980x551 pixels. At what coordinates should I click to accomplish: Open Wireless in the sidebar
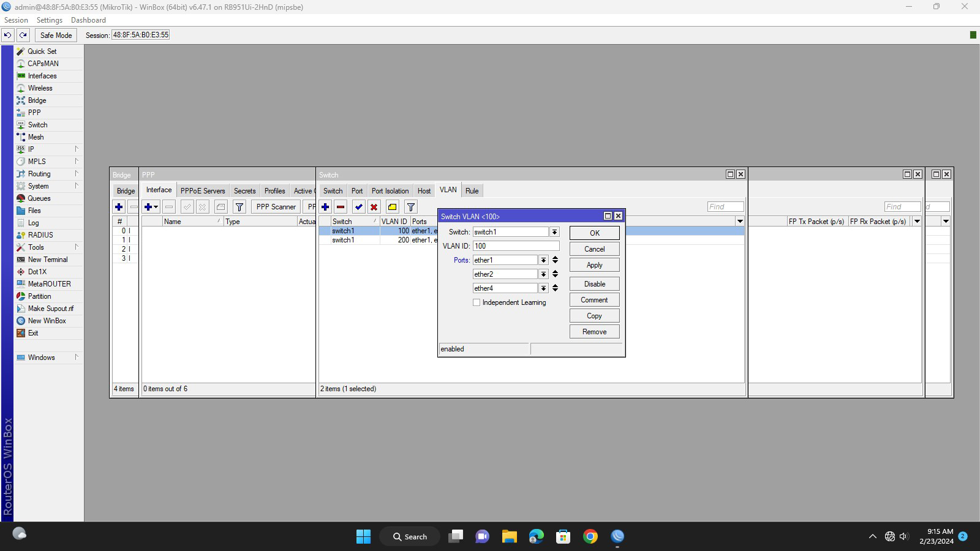(x=40, y=88)
